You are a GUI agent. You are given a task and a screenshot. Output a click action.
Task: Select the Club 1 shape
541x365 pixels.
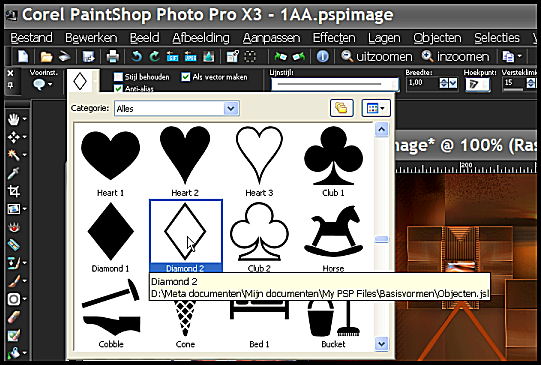pos(333,161)
